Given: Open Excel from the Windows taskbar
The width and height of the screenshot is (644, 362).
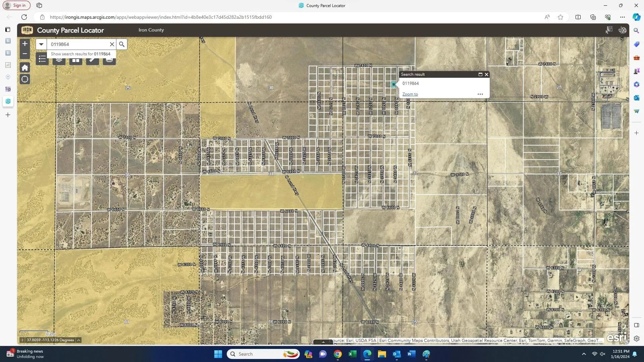Looking at the screenshot, I should (352, 354).
